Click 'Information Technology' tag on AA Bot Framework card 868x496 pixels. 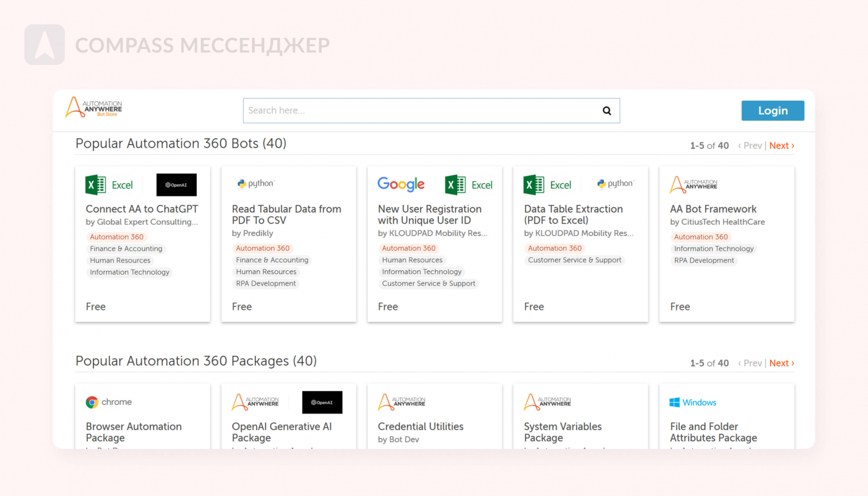714,249
